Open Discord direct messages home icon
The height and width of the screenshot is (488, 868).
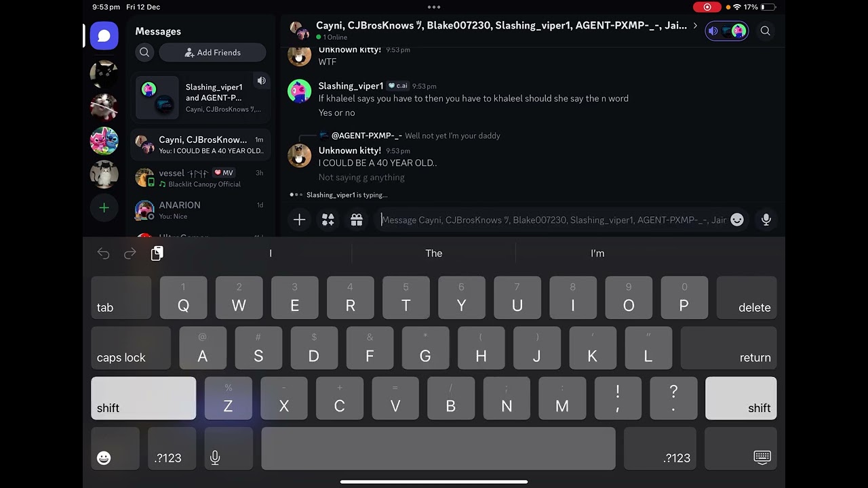(104, 36)
